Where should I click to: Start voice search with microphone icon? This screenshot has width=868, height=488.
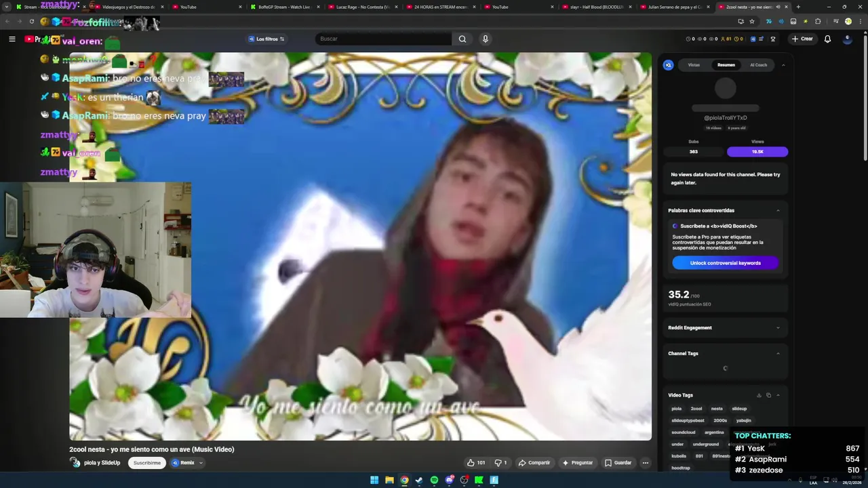pyautogui.click(x=485, y=39)
